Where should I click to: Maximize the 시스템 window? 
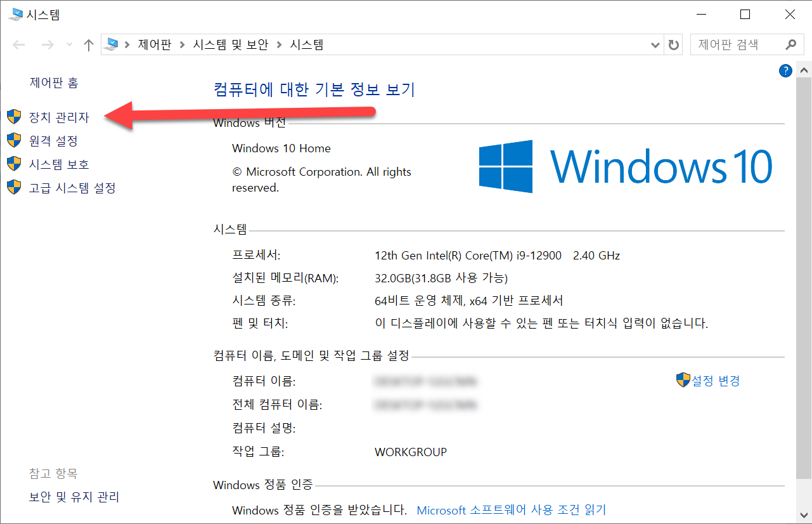(745, 14)
